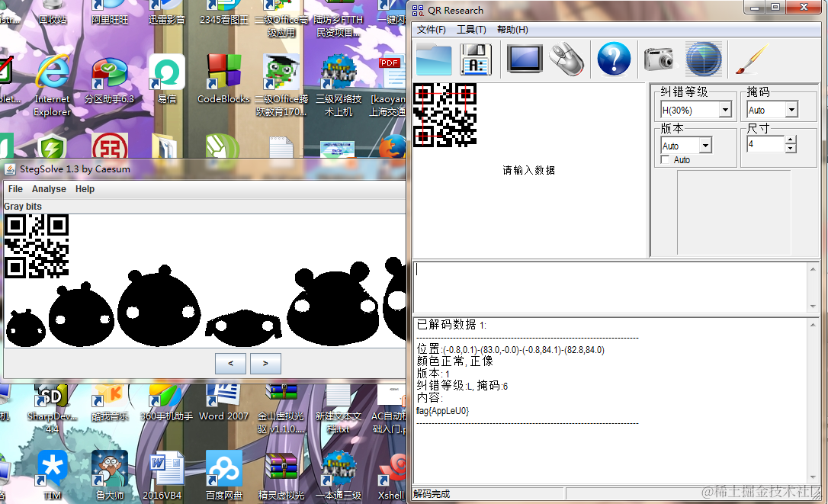Open File menu in StegSolve
Image resolution: width=828 pixels, height=504 pixels.
pos(15,189)
